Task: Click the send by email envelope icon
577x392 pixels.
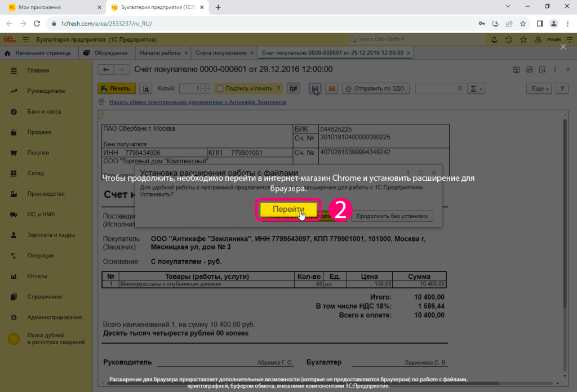Action: click(x=331, y=88)
